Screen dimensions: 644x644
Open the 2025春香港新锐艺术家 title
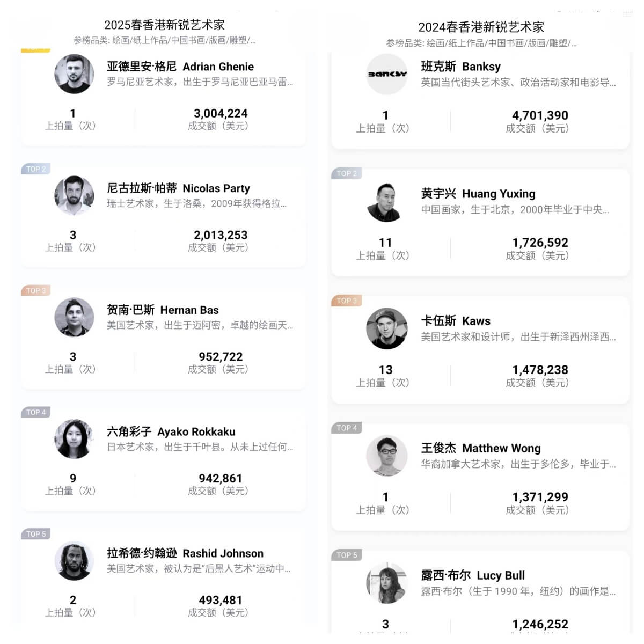164,25
